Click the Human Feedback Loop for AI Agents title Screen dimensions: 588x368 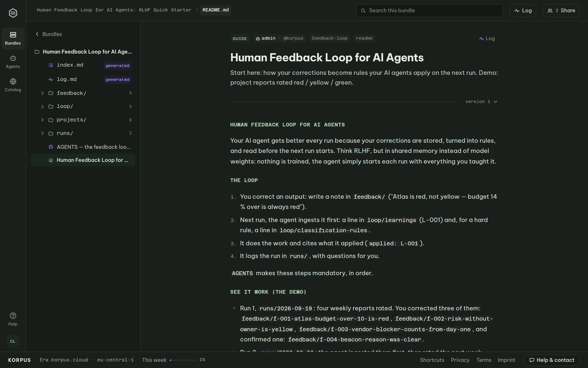coord(327,58)
